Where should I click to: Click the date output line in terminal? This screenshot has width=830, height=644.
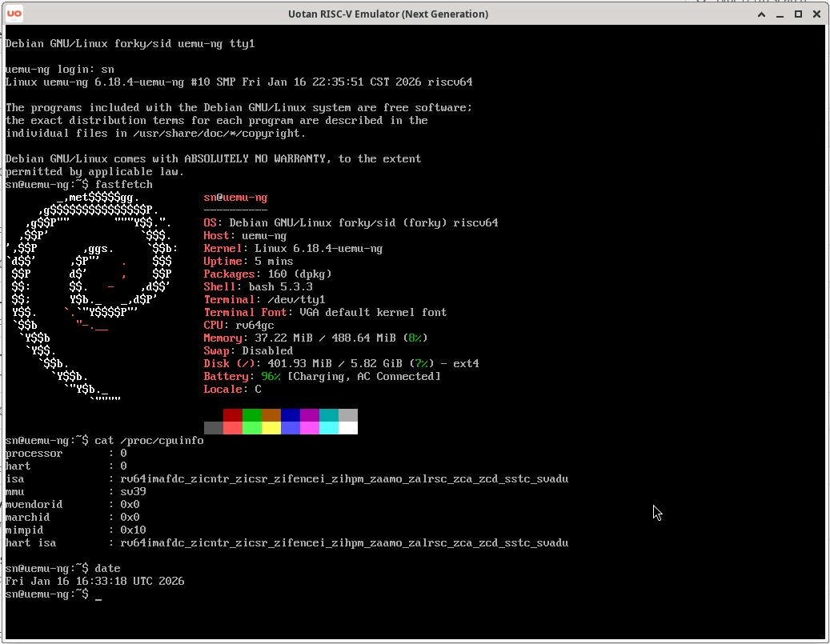pyautogui.click(x=94, y=582)
